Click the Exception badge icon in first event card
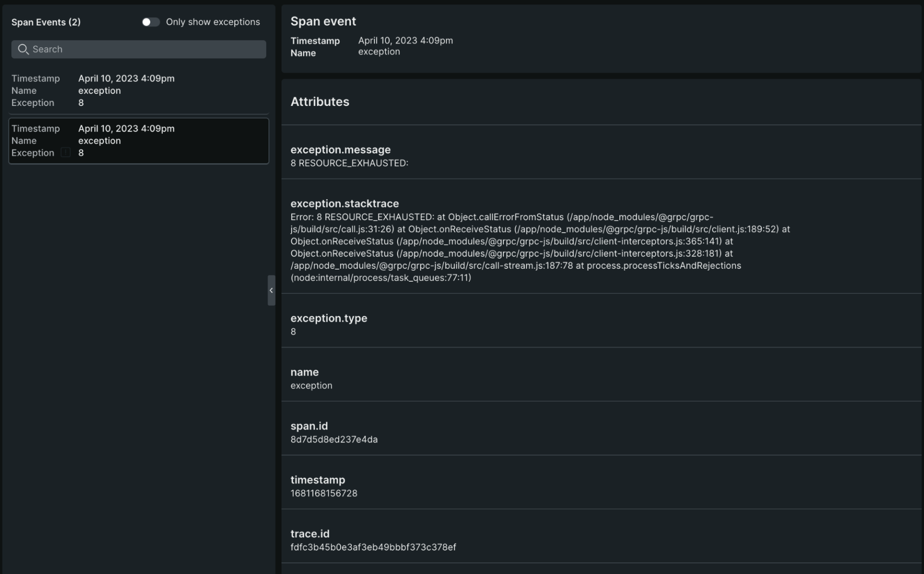Image resolution: width=924 pixels, height=574 pixels. (65, 103)
